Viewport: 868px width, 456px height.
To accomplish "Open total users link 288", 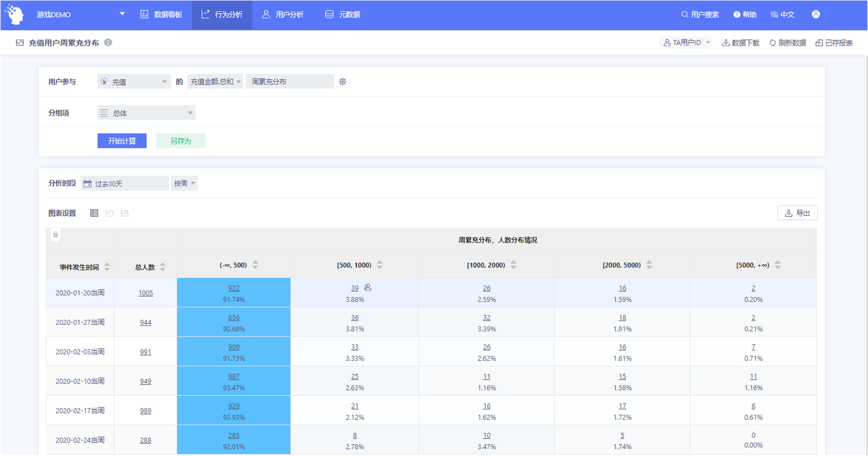I will coord(146,441).
